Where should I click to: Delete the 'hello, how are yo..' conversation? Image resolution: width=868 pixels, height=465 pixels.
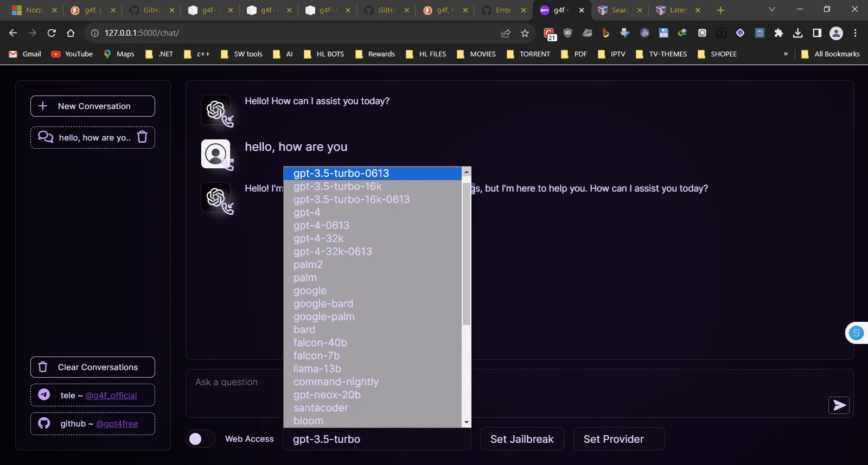(x=142, y=137)
